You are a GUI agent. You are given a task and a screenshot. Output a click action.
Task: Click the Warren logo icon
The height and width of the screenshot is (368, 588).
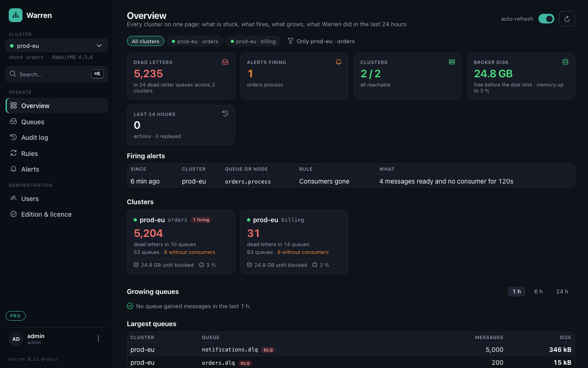coord(16,15)
